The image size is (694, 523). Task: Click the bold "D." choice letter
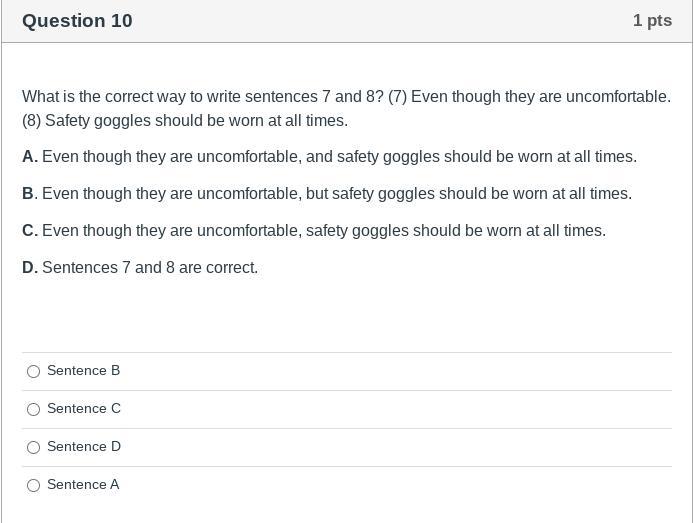point(30,268)
